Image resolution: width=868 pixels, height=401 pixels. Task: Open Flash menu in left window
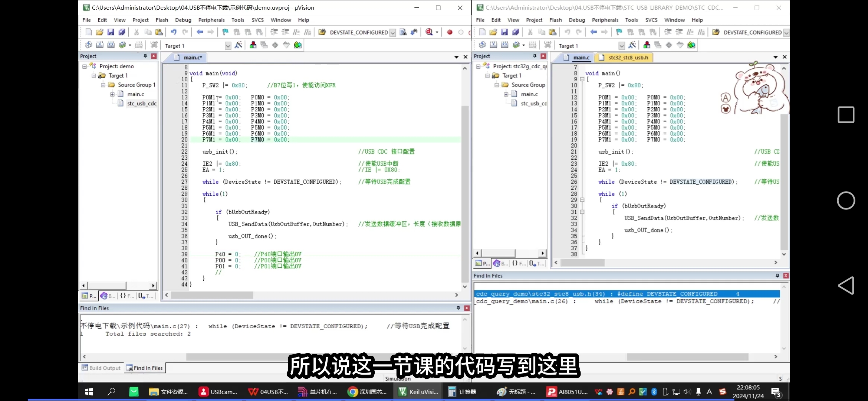point(162,20)
